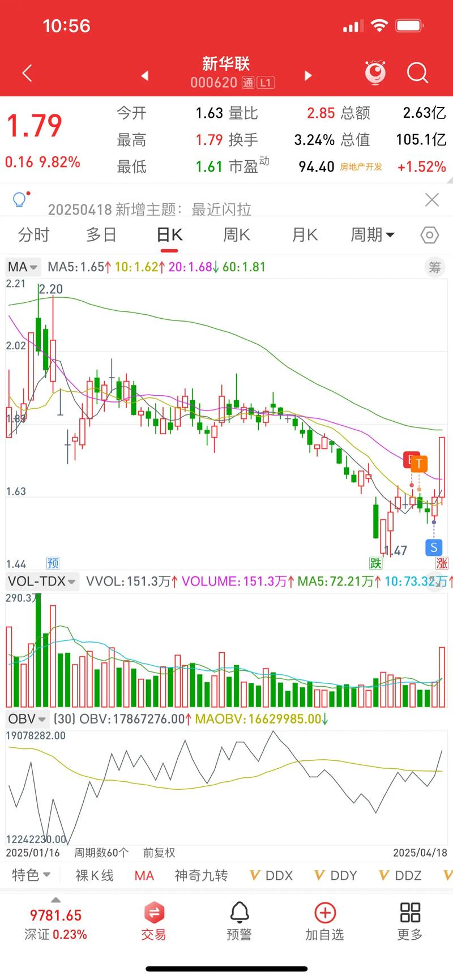Viewport: 453px width, 980px height.
Task: Dismiss the 新增主题 notice banner
Action: (431, 199)
